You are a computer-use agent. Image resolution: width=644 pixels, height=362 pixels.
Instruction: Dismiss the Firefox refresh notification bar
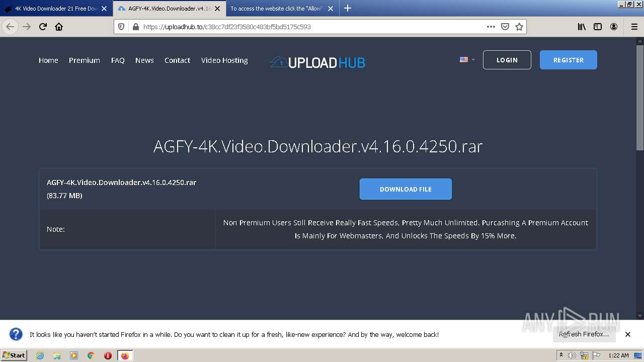click(628, 334)
